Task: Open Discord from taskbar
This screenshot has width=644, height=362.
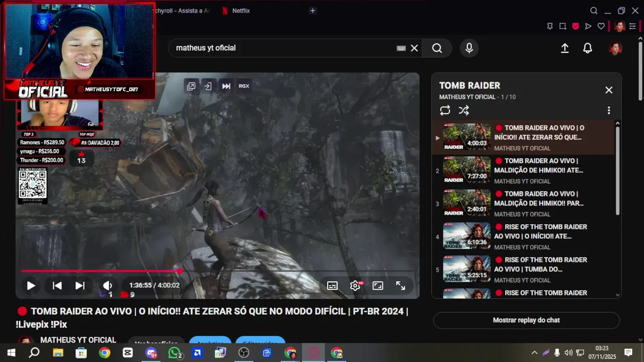Action: pyautogui.click(x=151, y=353)
